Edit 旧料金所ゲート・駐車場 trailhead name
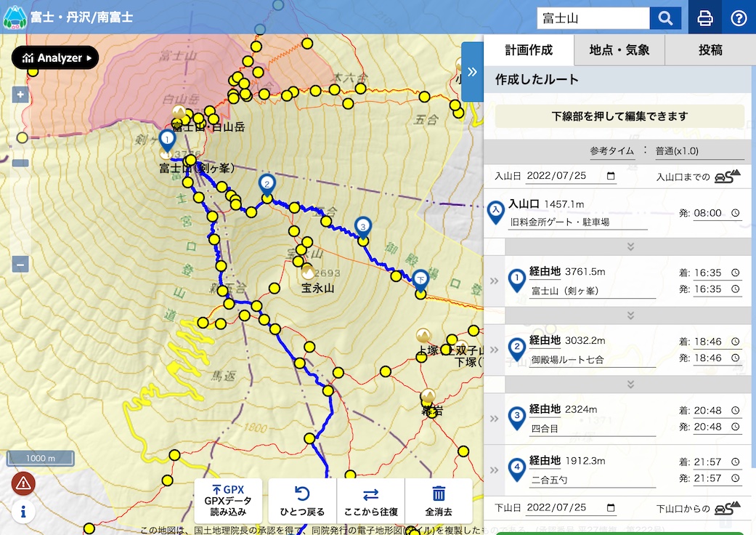 (x=577, y=222)
